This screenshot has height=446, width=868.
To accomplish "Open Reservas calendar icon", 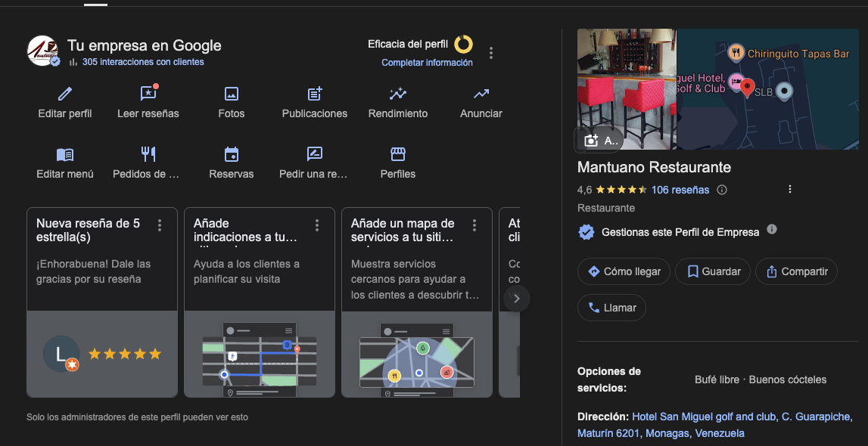I will click(232, 154).
